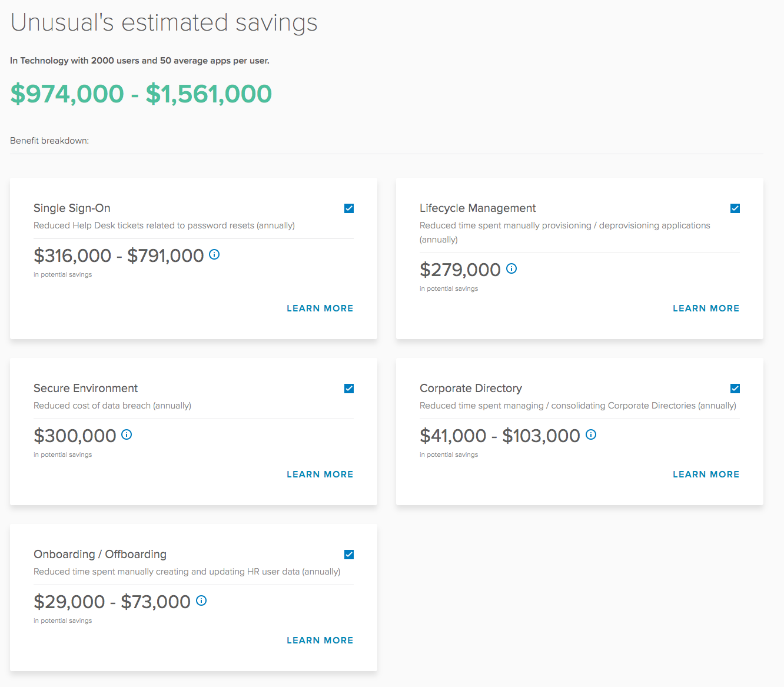The height and width of the screenshot is (687, 784).
Task: Click info icon beside Single Sign-On savings
Action: 214,254
